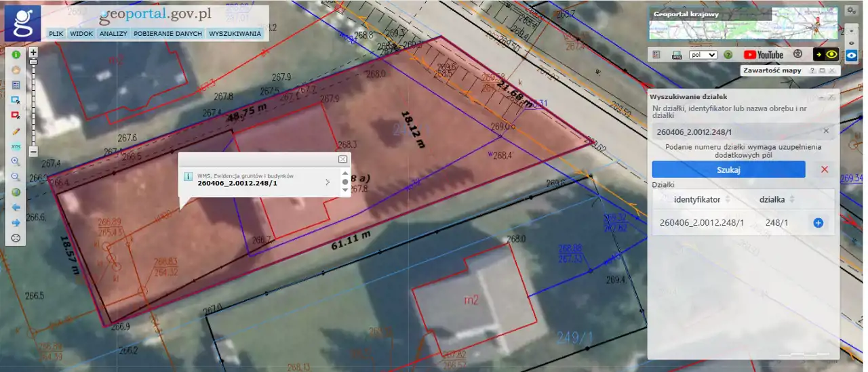Expand the parcel info popup arrow
This screenshot has height=372, width=868.
pos(328,182)
